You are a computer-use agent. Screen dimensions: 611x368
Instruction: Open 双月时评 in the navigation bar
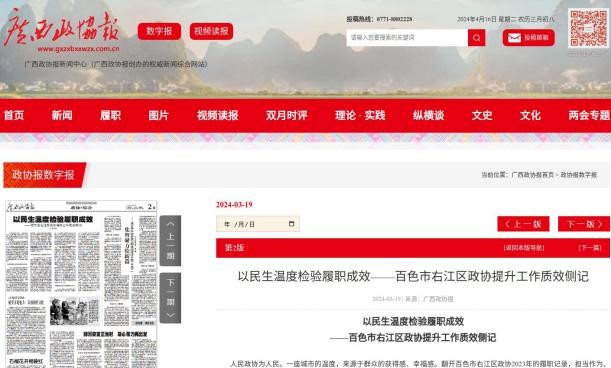coord(286,115)
